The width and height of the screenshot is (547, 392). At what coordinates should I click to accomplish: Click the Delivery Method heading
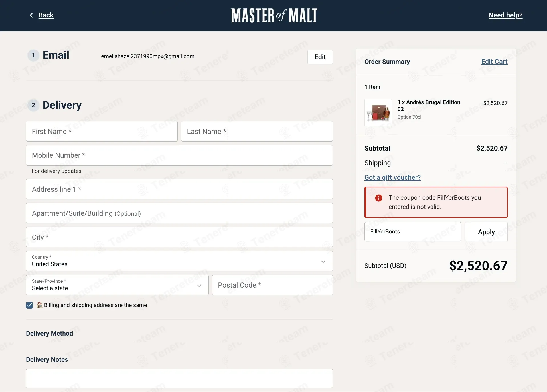tap(49, 333)
